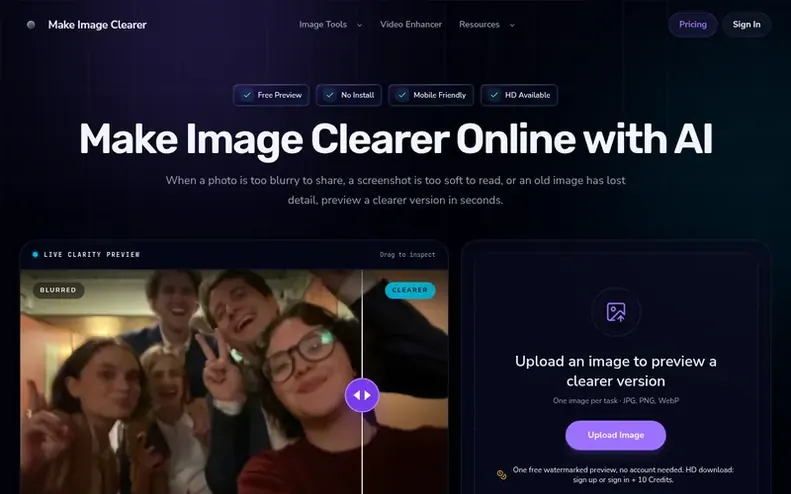Go to Video Enhancer page
Screen dimensions: 791x494
point(411,24)
